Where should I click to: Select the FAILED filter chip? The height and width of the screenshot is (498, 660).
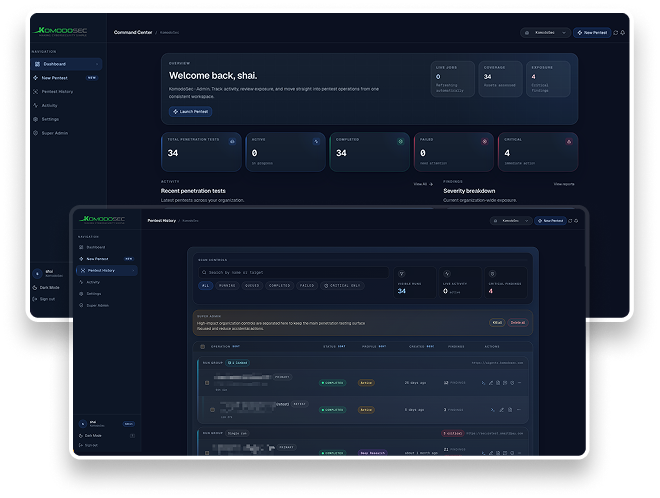(x=307, y=285)
